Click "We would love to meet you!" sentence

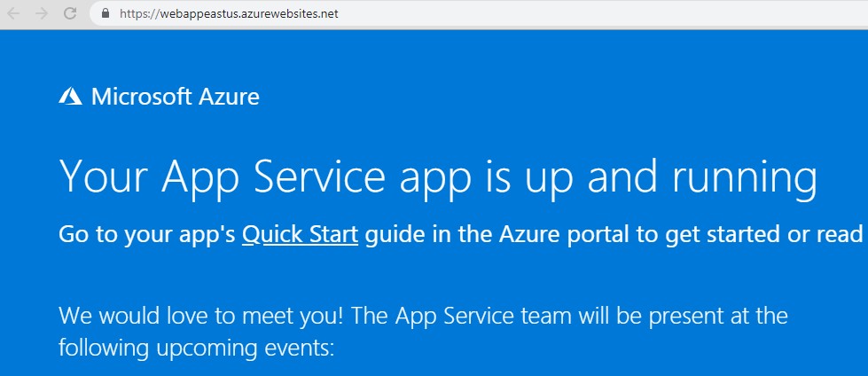tap(202, 317)
